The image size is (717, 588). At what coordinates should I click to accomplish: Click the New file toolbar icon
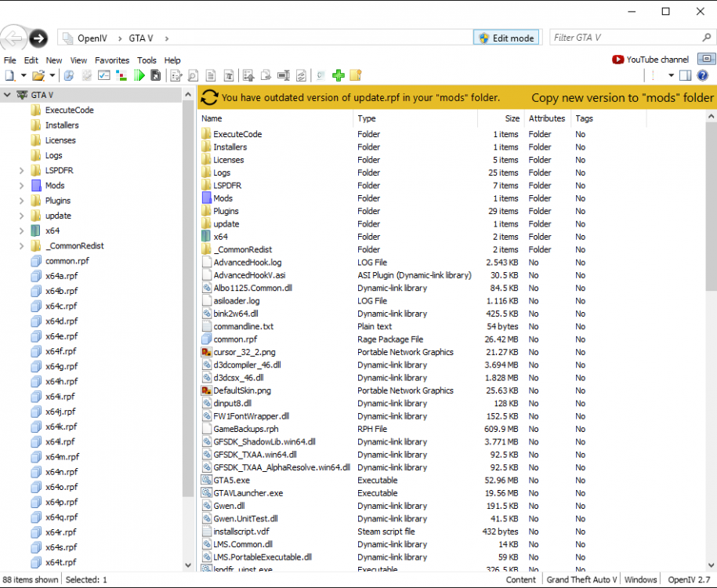pyautogui.click(x=9, y=75)
